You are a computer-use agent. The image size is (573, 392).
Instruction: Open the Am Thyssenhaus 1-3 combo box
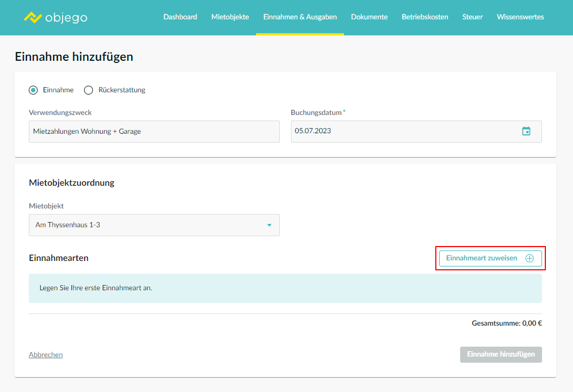[x=149, y=225]
